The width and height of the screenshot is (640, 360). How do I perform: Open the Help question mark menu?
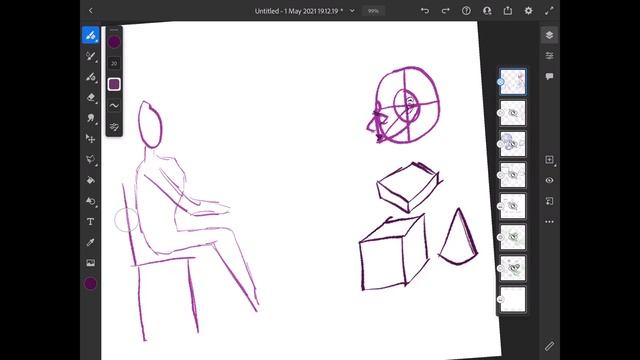click(x=466, y=11)
